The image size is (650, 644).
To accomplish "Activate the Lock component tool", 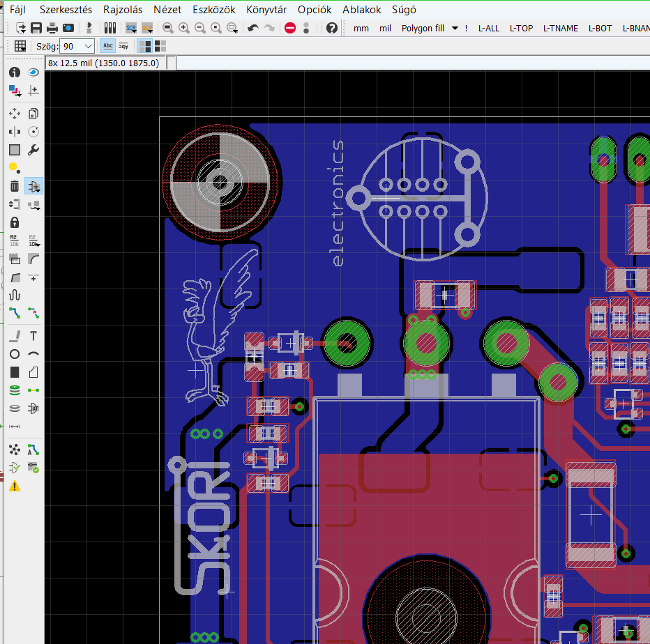I will point(15,222).
